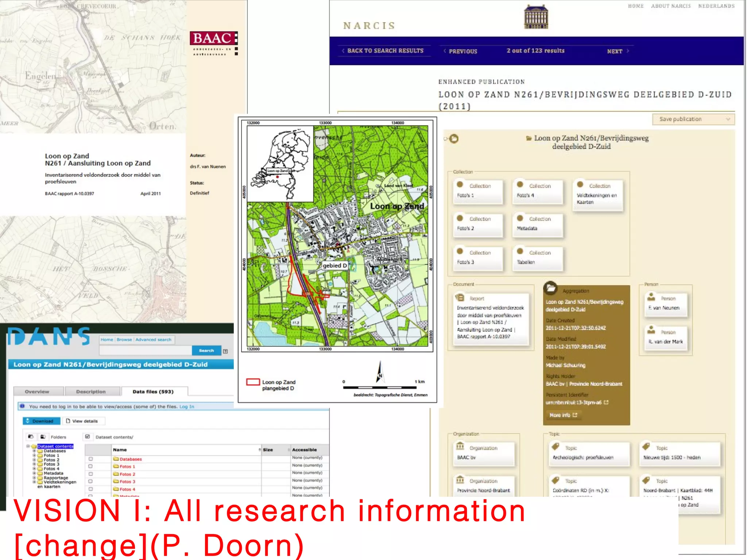Click the Aggregation open-folder icon
The image size is (747, 560).
click(x=550, y=288)
